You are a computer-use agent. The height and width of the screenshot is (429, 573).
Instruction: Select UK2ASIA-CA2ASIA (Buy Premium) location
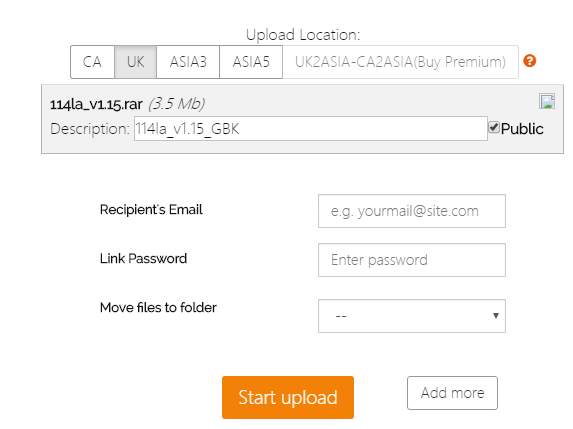[401, 62]
